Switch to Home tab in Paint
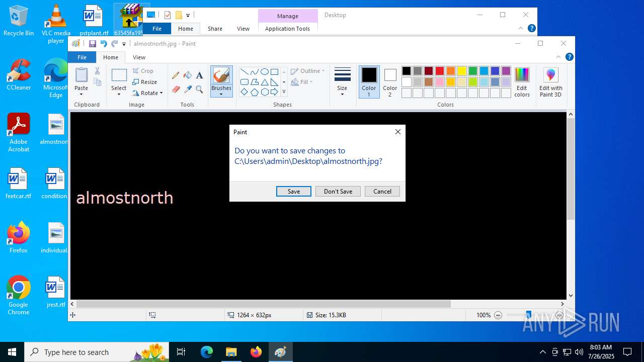This screenshot has height=362, width=644. pyautogui.click(x=111, y=57)
